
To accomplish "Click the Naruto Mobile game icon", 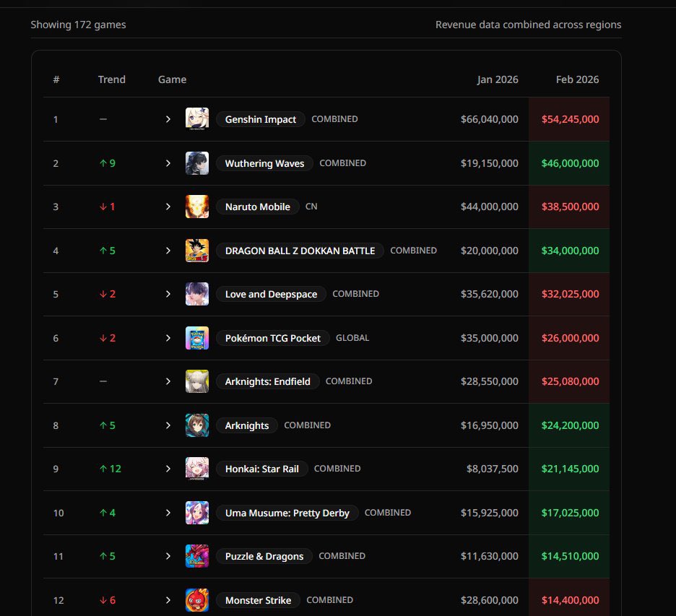I will click(x=197, y=207).
